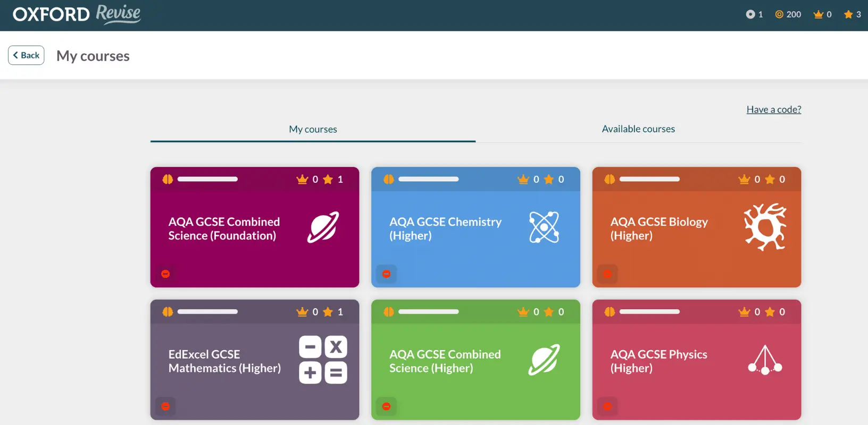868x425 pixels.
Task: Click star icon on Combined Science (Foundation) card
Action: pyautogui.click(x=328, y=179)
